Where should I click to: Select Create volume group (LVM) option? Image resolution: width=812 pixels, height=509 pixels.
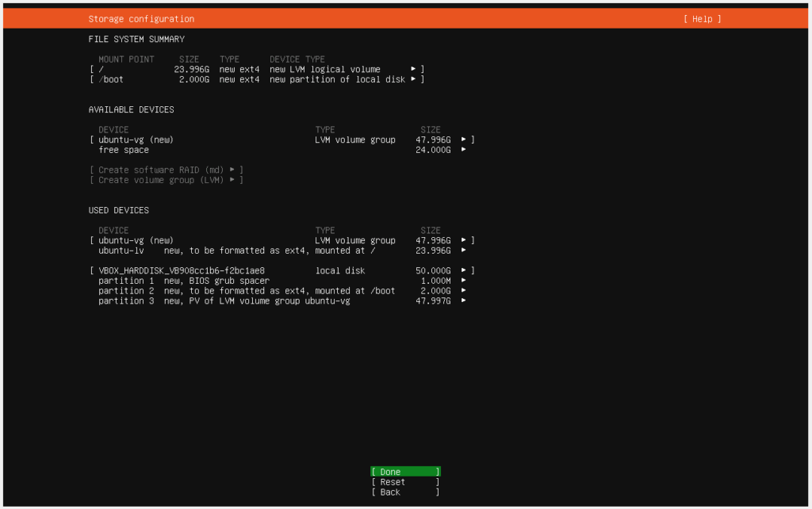(167, 180)
